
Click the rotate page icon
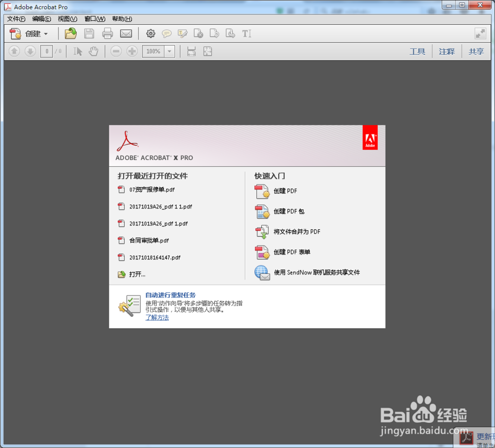click(230, 34)
